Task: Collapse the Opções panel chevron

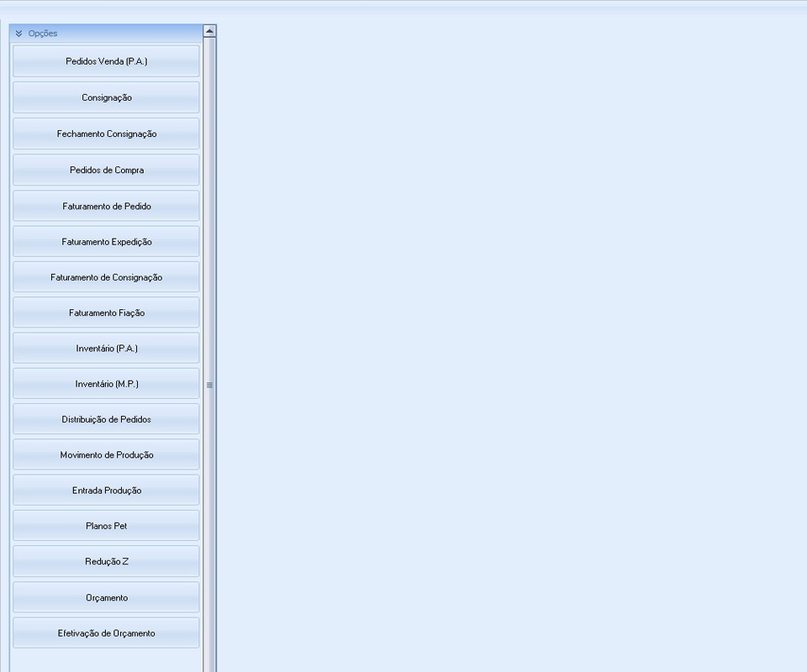Action: (19, 34)
